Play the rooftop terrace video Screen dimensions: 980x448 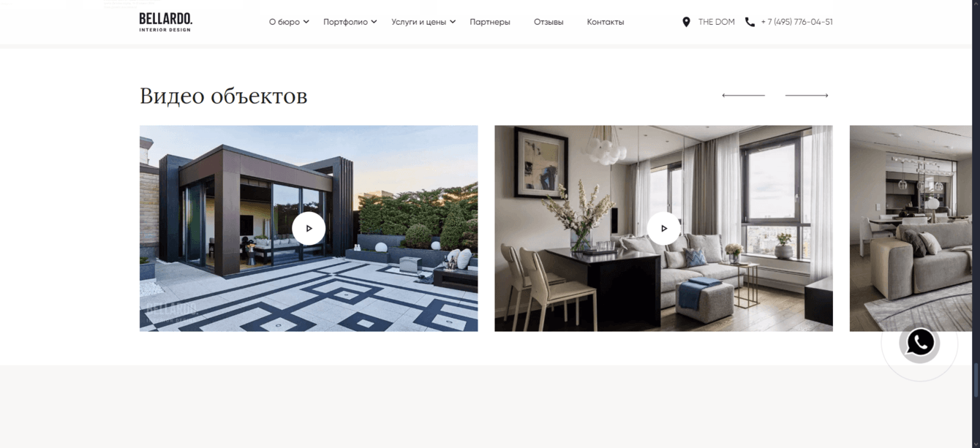pyautogui.click(x=309, y=228)
